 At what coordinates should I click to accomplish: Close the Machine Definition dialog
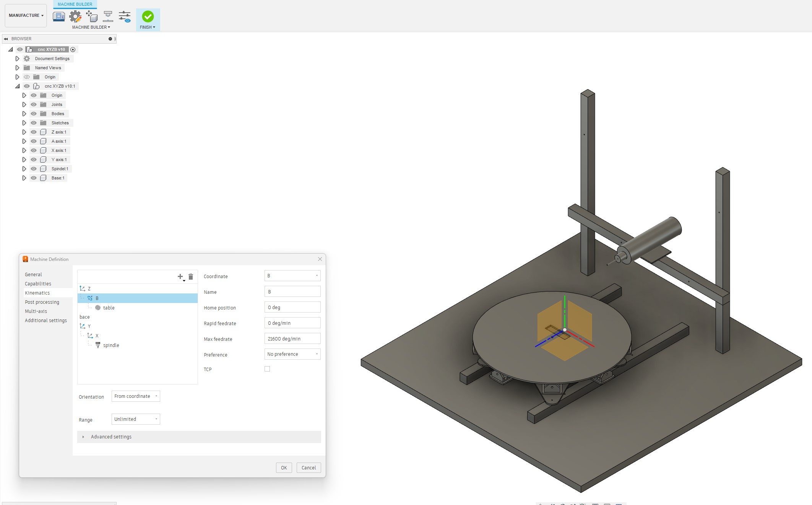(x=320, y=259)
